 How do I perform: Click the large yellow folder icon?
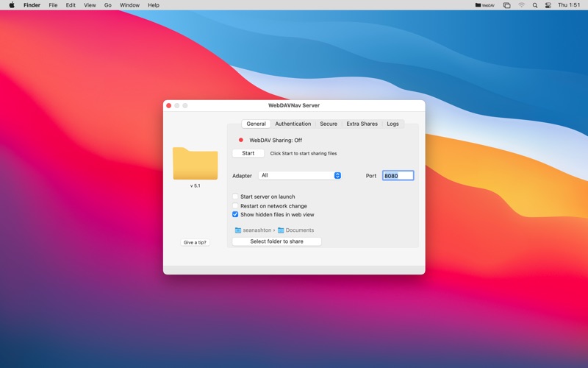[x=195, y=163]
